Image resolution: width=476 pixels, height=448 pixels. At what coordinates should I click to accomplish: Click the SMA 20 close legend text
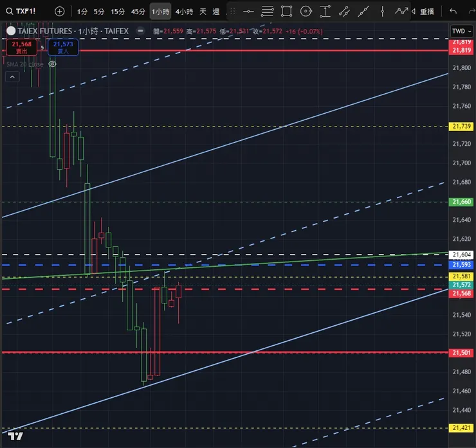(25, 64)
